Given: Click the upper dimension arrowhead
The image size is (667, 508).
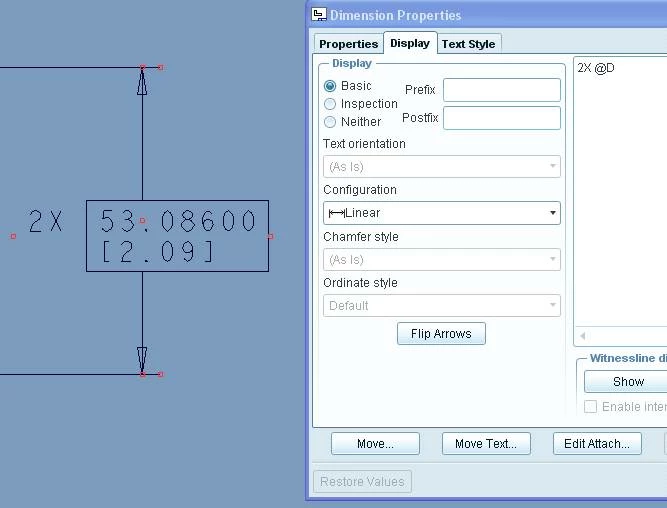Looking at the screenshot, I should [142, 82].
